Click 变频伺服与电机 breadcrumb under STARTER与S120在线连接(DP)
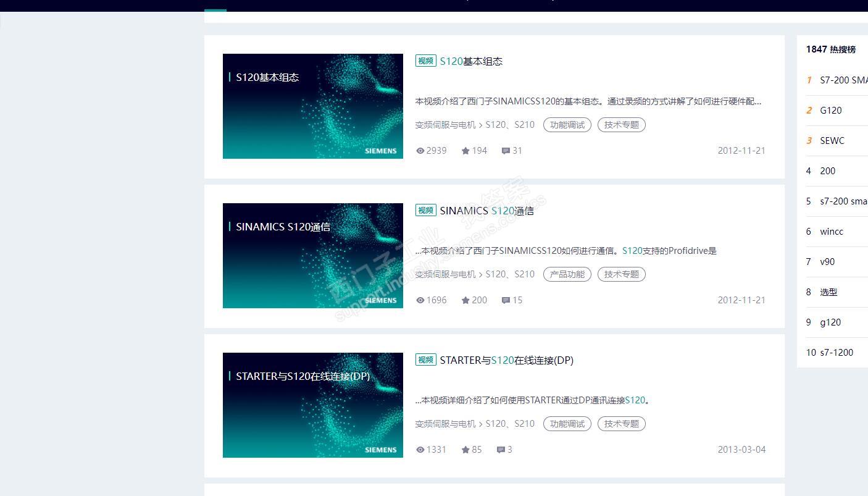This screenshot has height=496, width=868. coord(446,424)
